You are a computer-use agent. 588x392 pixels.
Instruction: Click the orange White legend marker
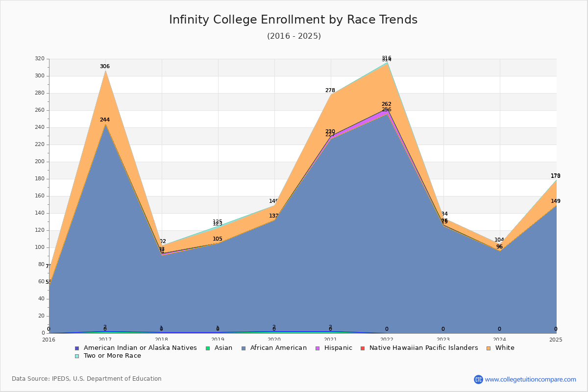(488, 348)
